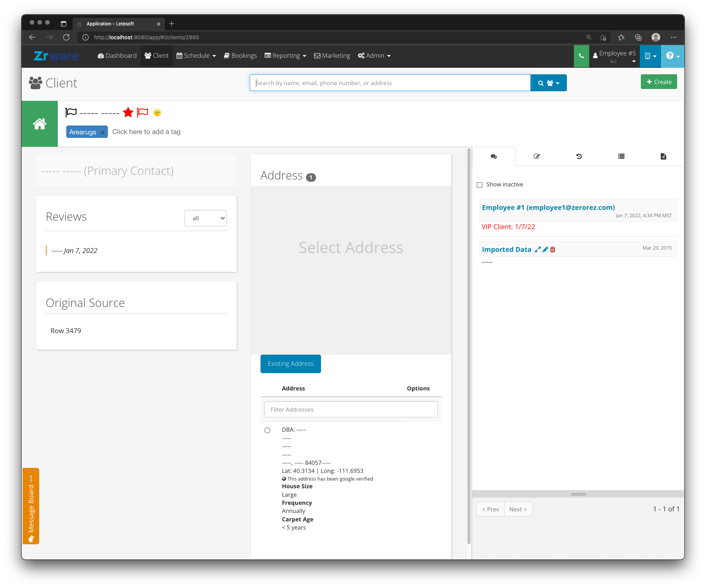
Task: Delete Imported Data note with trash icon
Action: click(x=553, y=250)
